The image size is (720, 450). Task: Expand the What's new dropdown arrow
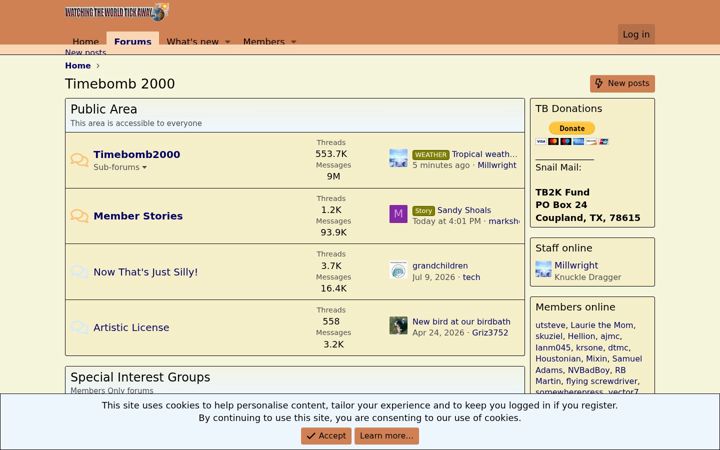(227, 42)
